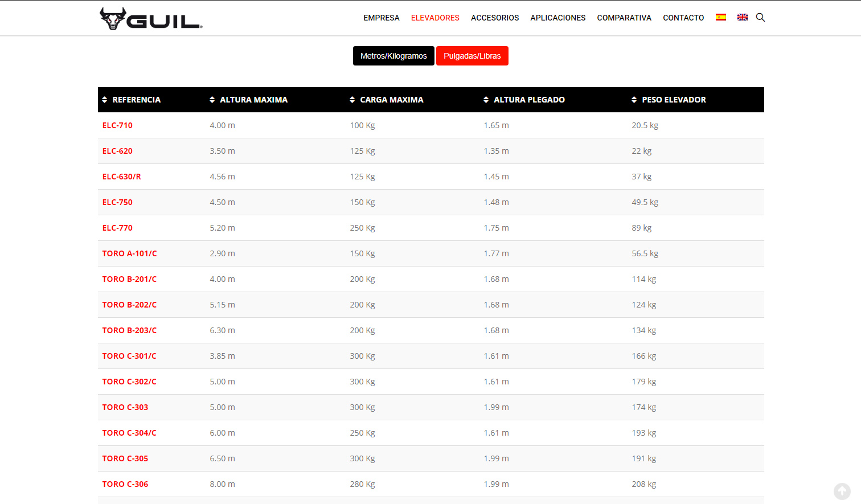
Task: Click the 5.20 m height cell
Action: [223, 228]
